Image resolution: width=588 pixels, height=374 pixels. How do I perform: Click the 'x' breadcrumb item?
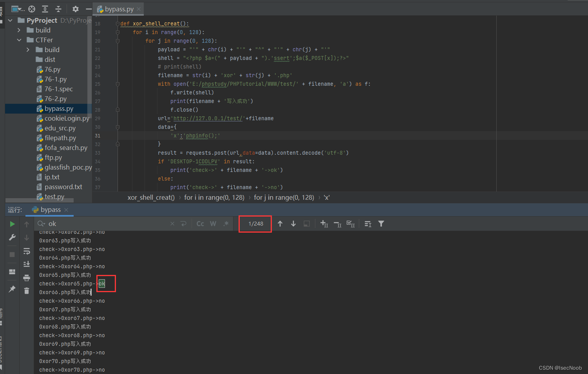click(x=327, y=197)
